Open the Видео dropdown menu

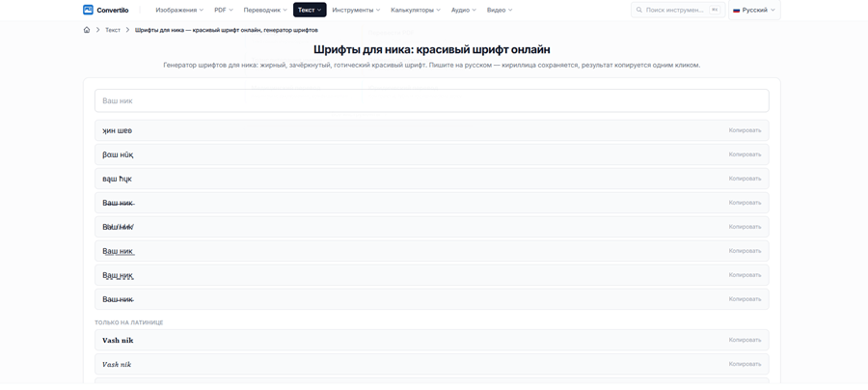500,10
